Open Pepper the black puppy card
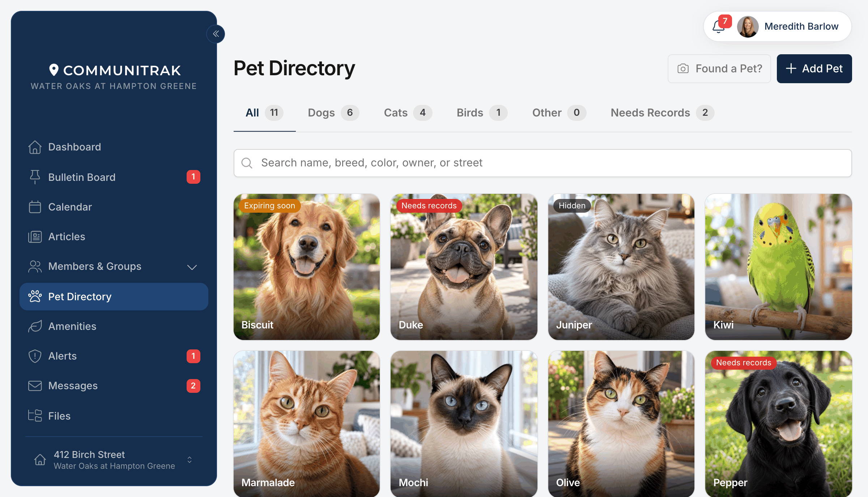This screenshot has width=868, height=497. coord(779,424)
